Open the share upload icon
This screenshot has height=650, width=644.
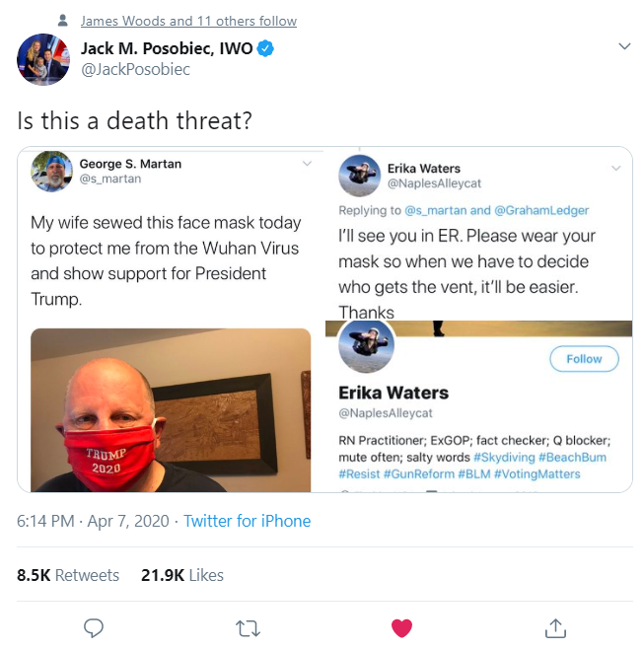[x=555, y=628]
